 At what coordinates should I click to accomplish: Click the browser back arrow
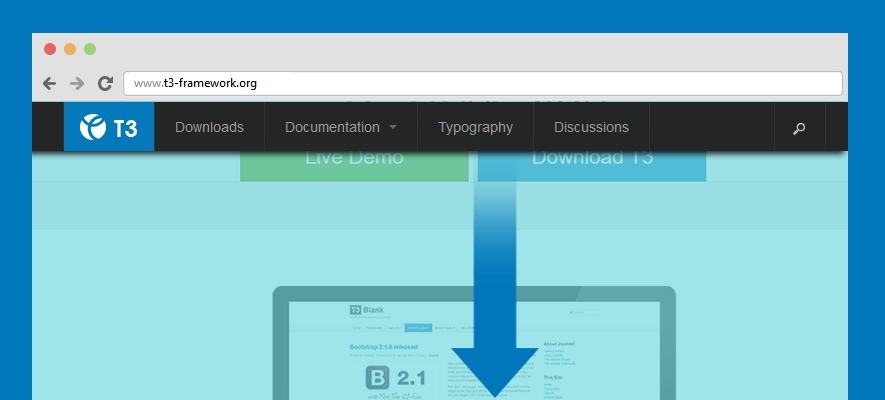click(x=50, y=84)
